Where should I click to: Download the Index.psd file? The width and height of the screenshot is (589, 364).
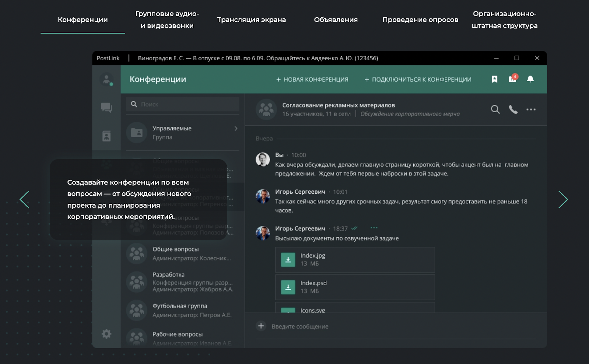(288, 287)
